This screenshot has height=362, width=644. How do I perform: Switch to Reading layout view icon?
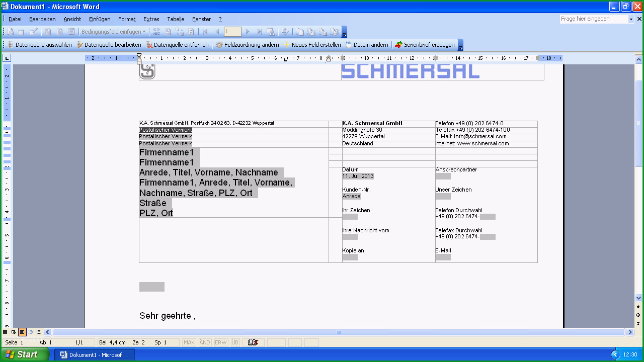point(39,332)
